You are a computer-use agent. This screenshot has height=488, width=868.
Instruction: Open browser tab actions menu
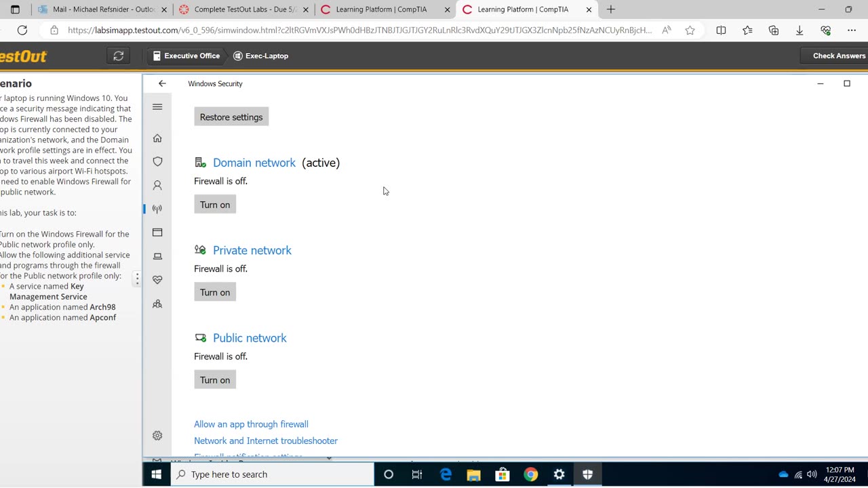tap(15, 9)
